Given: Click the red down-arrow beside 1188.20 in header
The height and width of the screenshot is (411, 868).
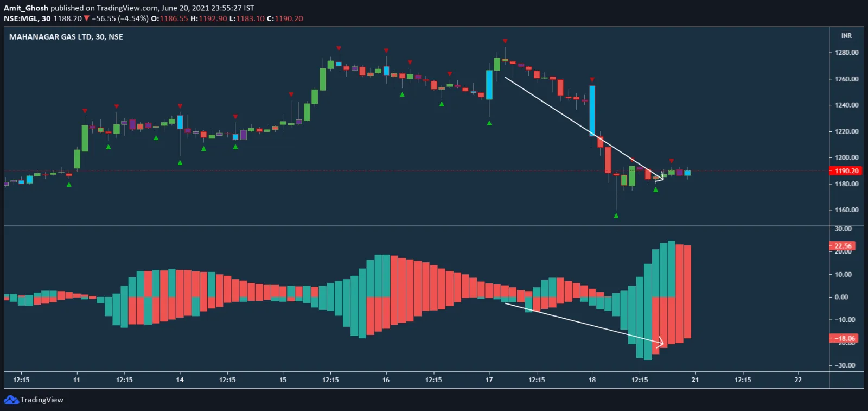Looking at the screenshot, I should pyautogui.click(x=86, y=18).
